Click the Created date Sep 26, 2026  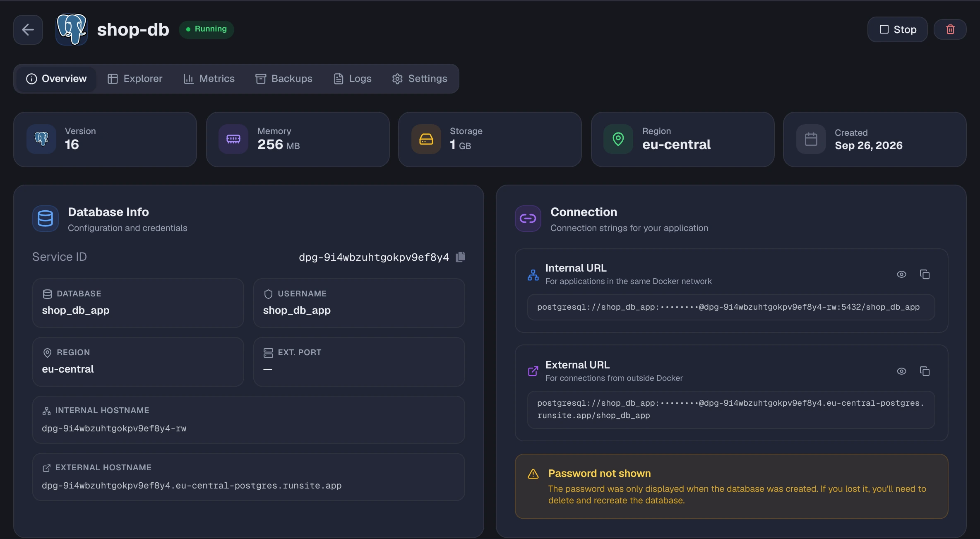(x=869, y=145)
